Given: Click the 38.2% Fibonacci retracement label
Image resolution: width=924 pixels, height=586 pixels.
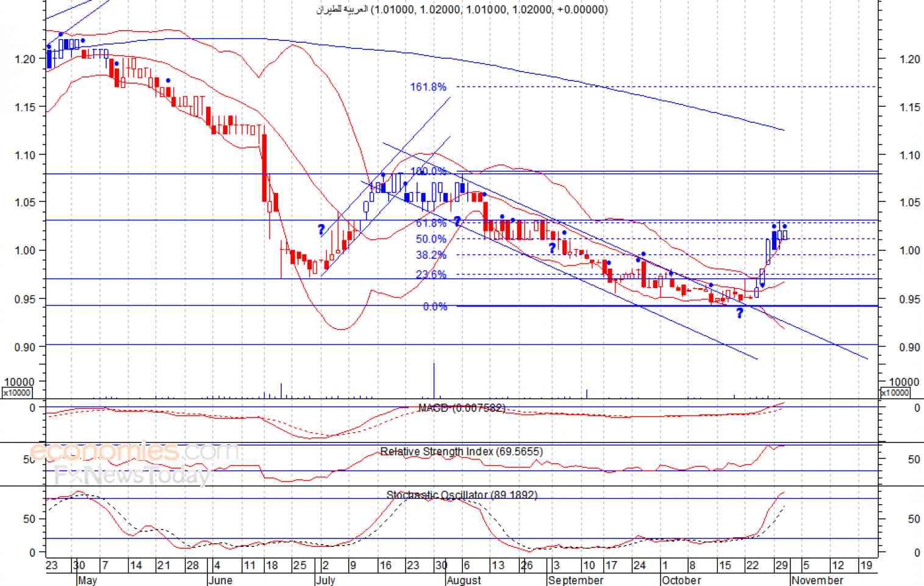Looking at the screenshot, I should [431, 255].
